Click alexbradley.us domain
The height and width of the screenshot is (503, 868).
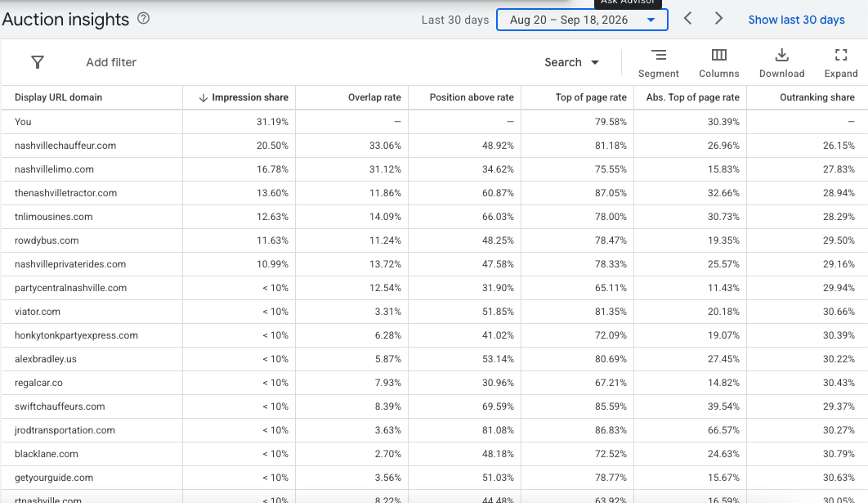(46, 359)
